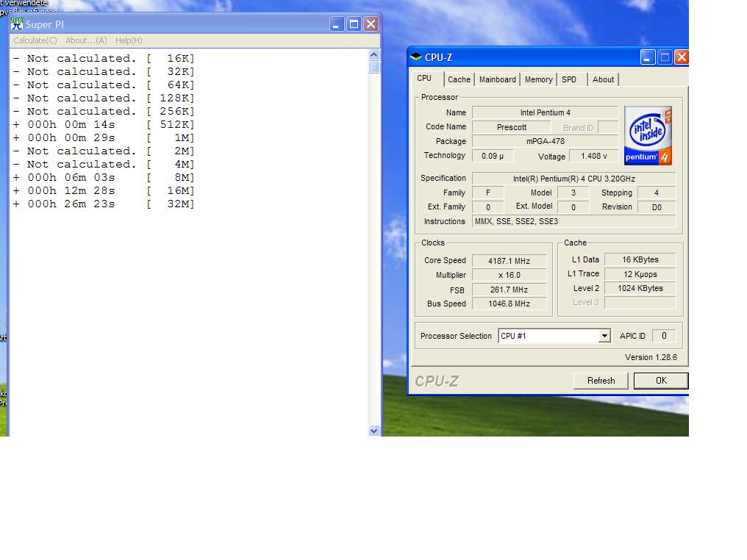Click the Refresh button in CPU-Z
This screenshot has width=747, height=560.
tap(601, 381)
